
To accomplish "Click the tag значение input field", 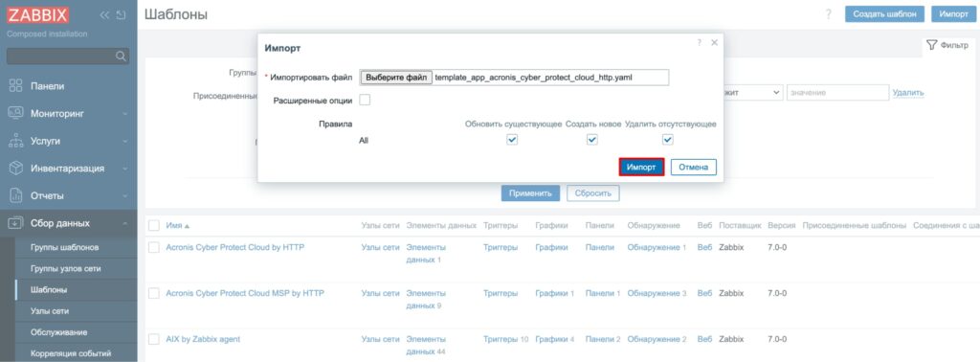I will 837,93.
